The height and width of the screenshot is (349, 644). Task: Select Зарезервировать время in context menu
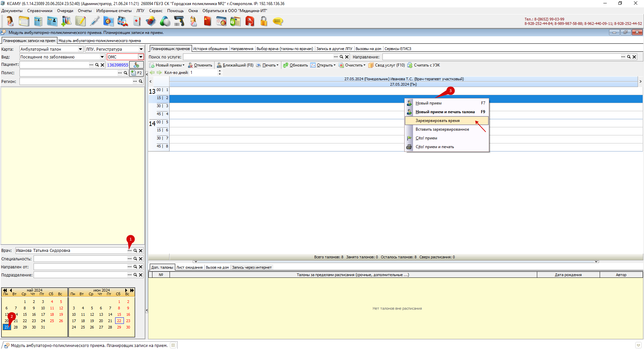tap(447, 121)
